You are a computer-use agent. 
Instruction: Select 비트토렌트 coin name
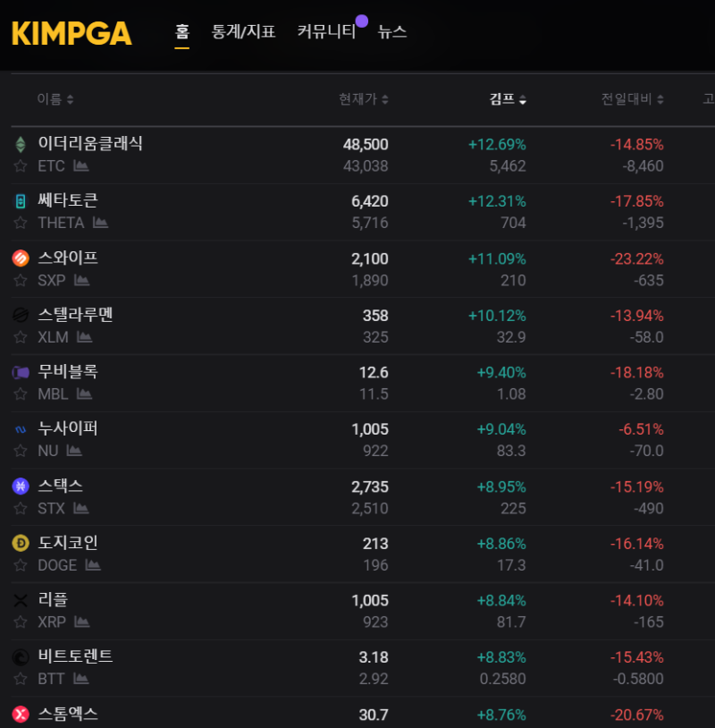click(75, 656)
